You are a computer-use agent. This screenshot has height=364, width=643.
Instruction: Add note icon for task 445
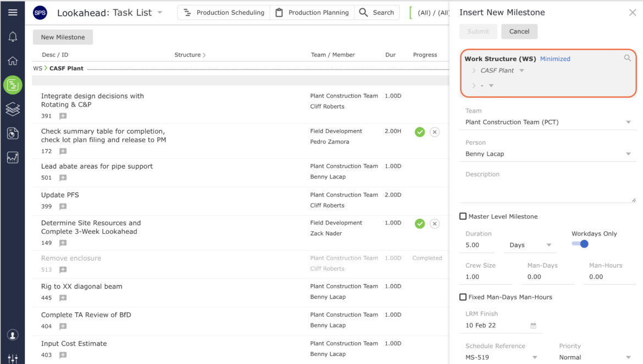pos(63,298)
